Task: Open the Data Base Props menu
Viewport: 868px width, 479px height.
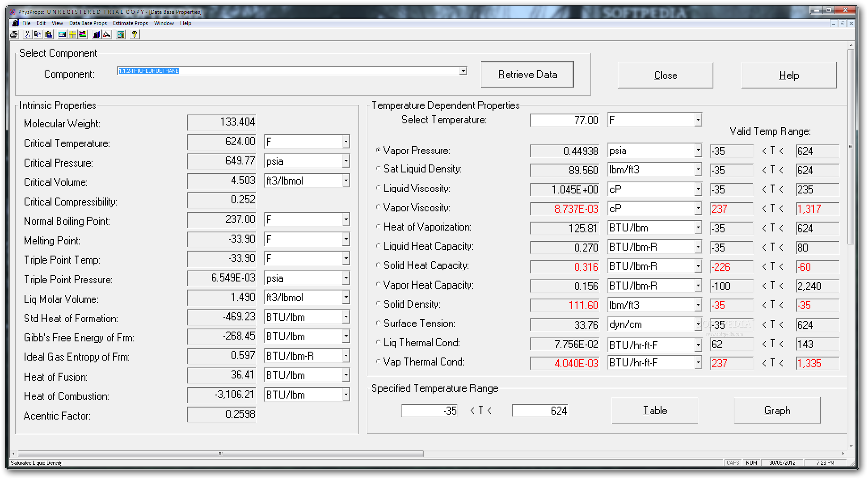Action: [88, 23]
